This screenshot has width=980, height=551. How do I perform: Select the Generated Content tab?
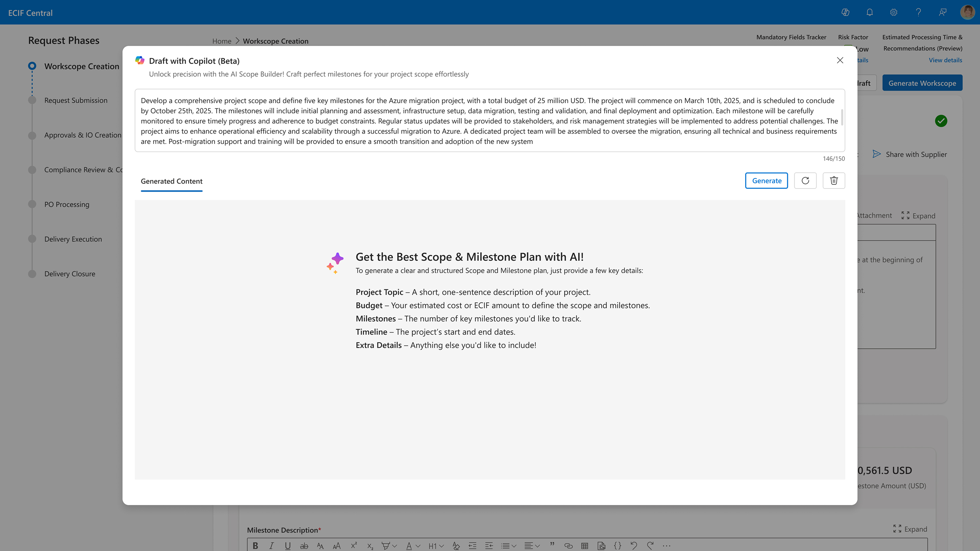tap(171, 181)
